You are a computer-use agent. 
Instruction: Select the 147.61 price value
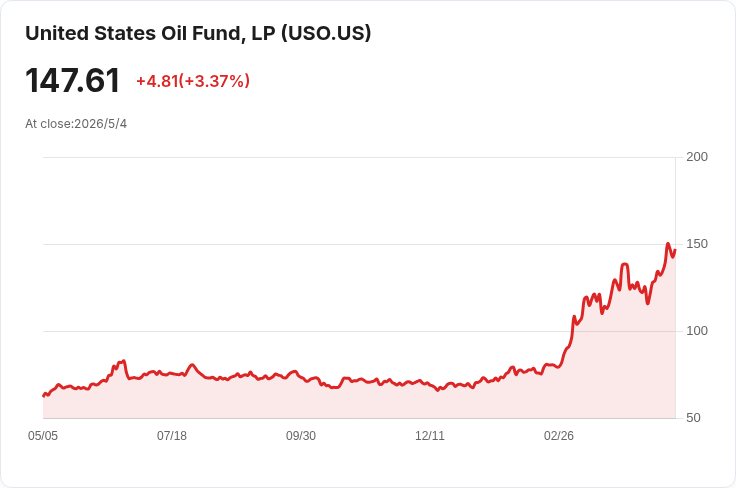pos(73,81)
